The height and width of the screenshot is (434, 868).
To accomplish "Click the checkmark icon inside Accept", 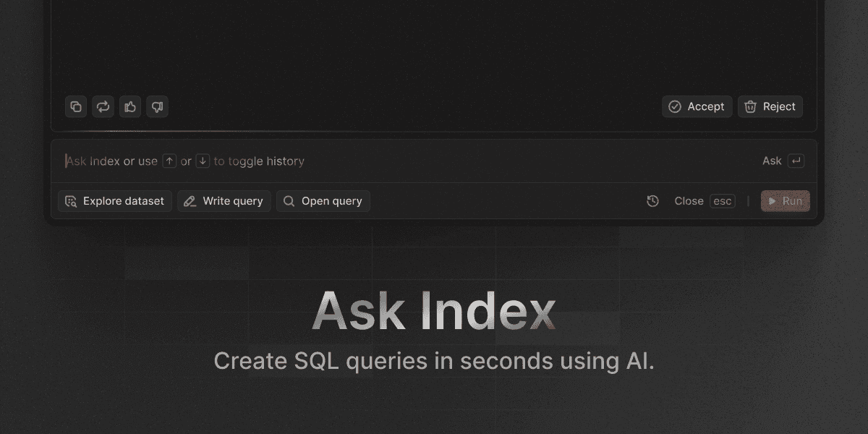I will (x=675, y=106).
